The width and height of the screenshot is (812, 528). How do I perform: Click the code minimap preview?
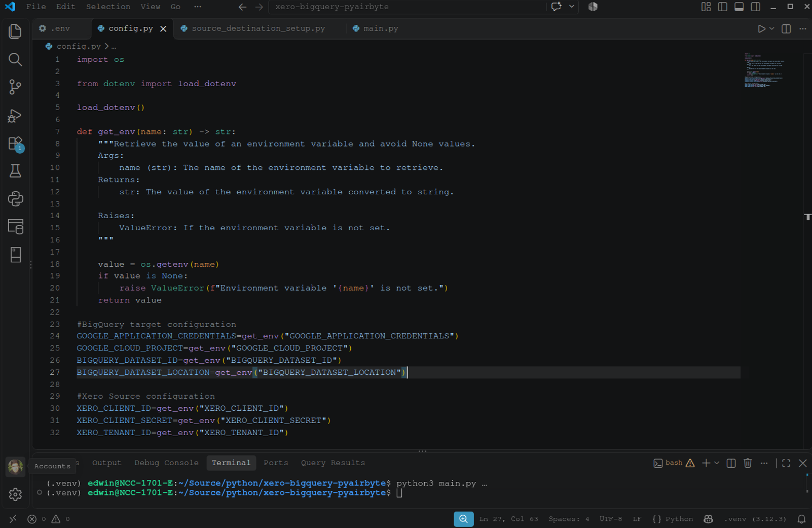pos(765,70)
